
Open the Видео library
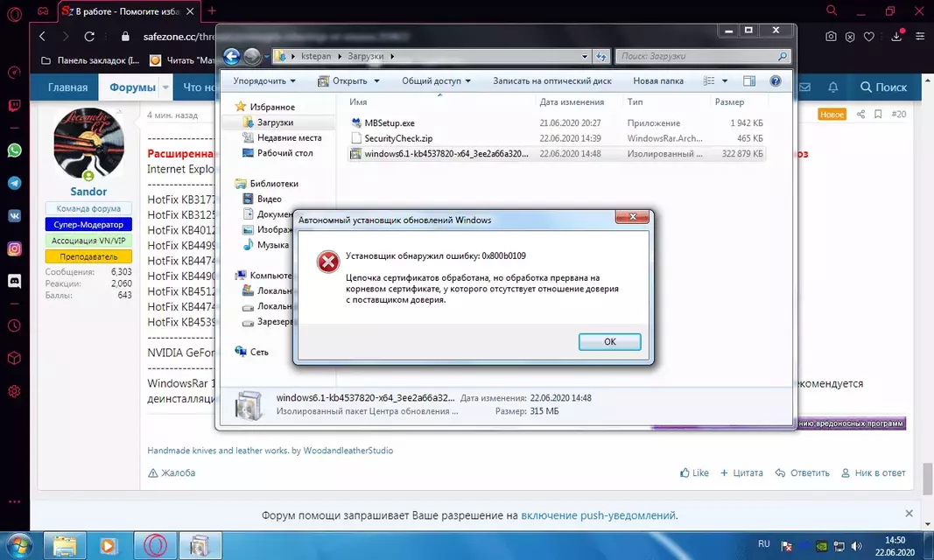pos(270,199)
